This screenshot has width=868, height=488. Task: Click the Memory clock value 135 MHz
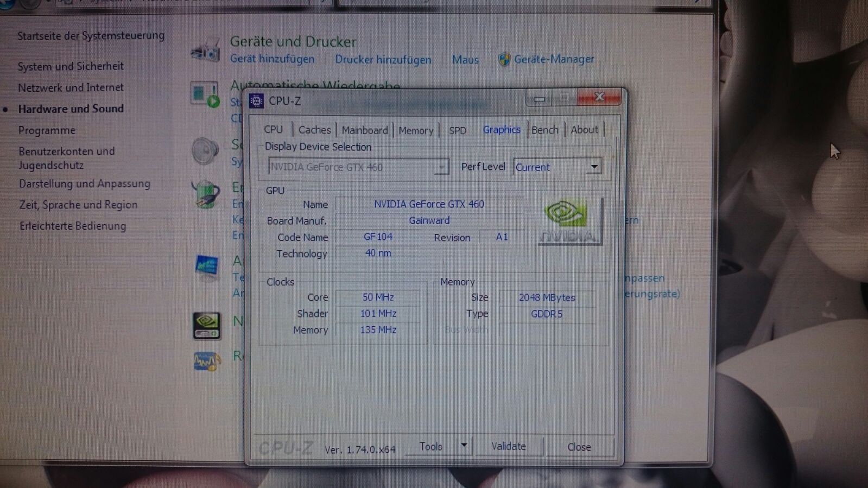[x=378, y=329]
